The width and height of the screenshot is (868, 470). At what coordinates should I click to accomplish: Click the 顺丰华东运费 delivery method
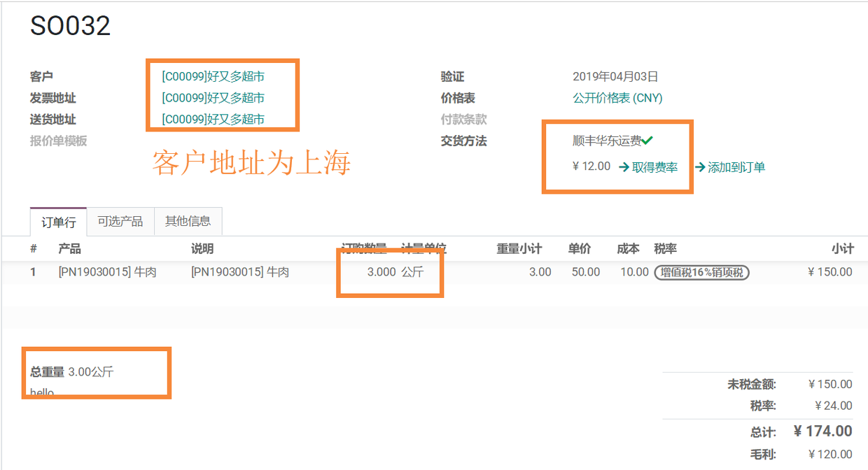pyautogui.click(x=606, y=141)
